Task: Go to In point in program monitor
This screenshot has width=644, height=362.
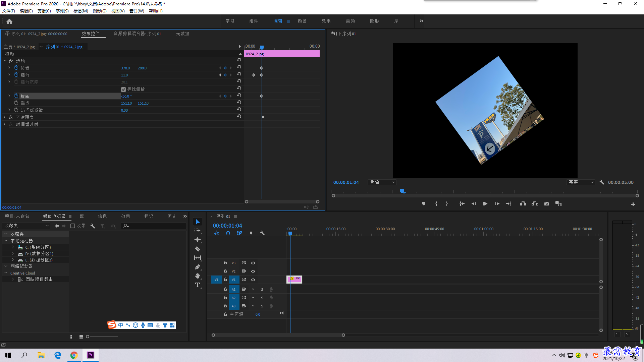Action: click(462, 204)
